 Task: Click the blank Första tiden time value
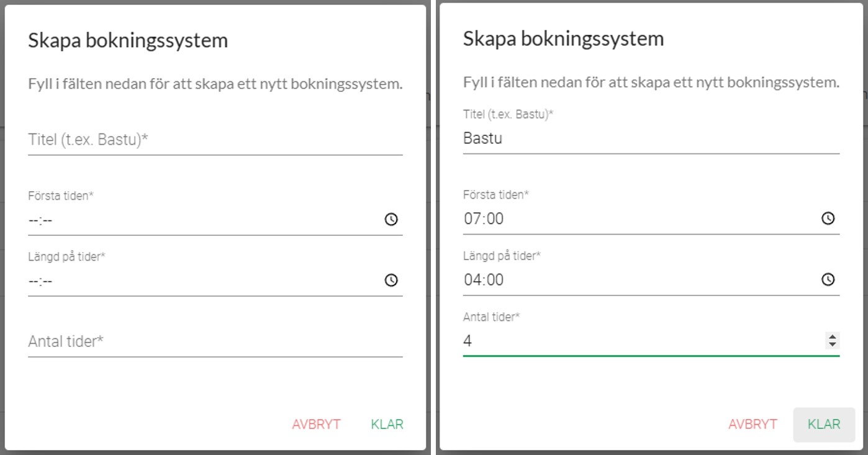coord(41,220)
